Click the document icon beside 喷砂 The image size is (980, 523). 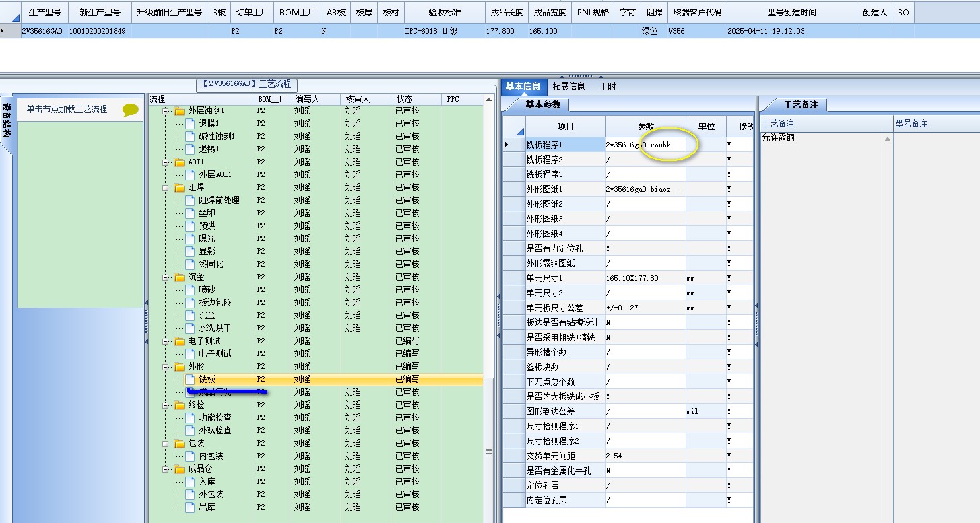click(x=190, y=289)
